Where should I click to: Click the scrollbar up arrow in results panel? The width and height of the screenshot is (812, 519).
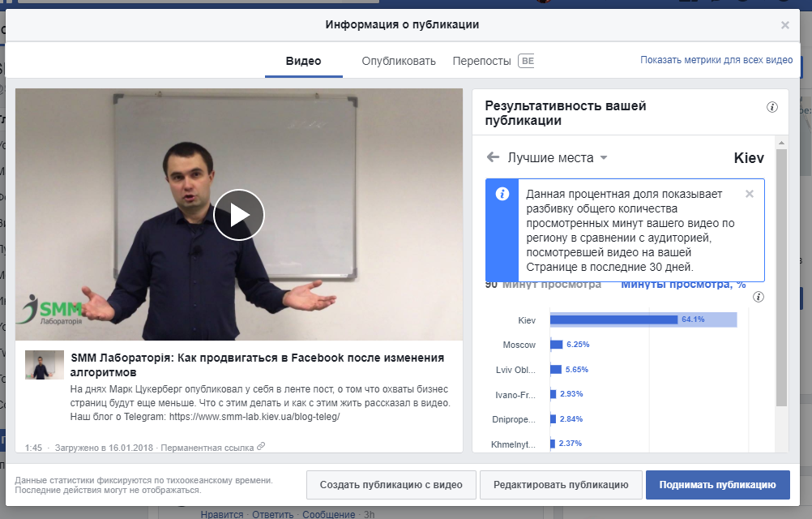click(x=781, y=143)
